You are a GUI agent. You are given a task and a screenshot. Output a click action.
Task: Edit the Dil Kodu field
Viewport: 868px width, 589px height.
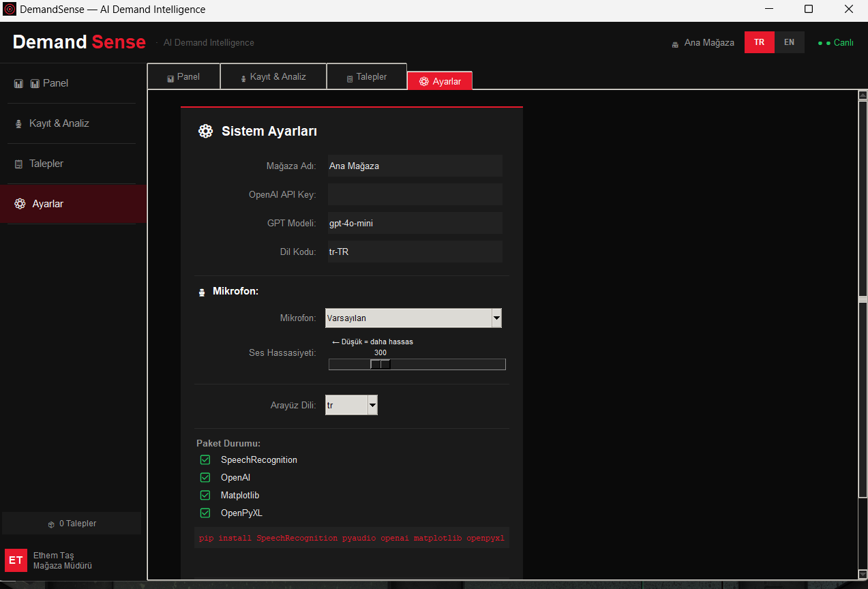tap(415, 252)
